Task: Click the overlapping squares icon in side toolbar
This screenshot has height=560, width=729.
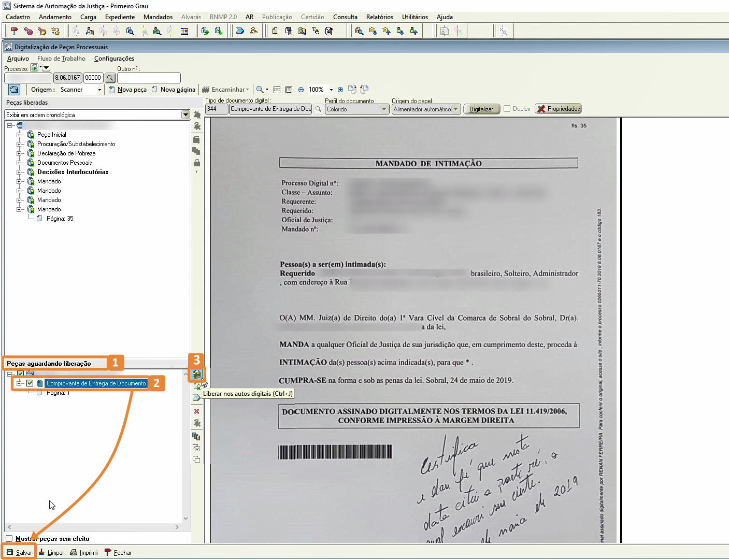Action: click(196, 459)
